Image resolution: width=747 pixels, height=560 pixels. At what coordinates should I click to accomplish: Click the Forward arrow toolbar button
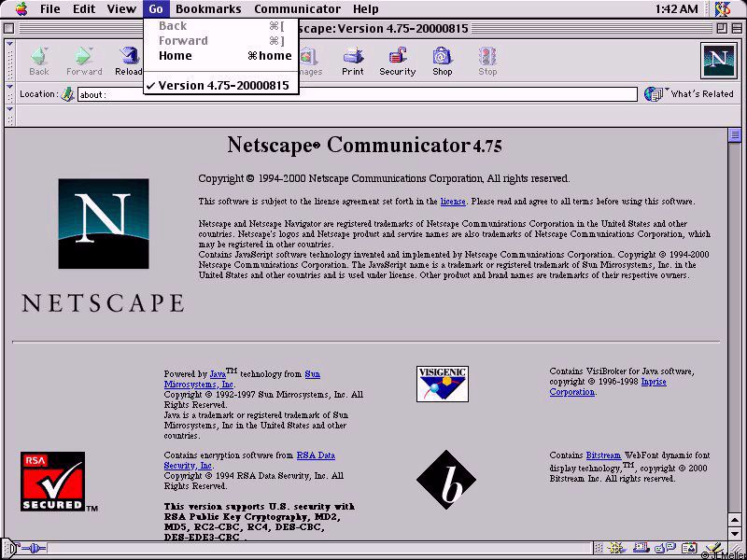click(84, 61)
